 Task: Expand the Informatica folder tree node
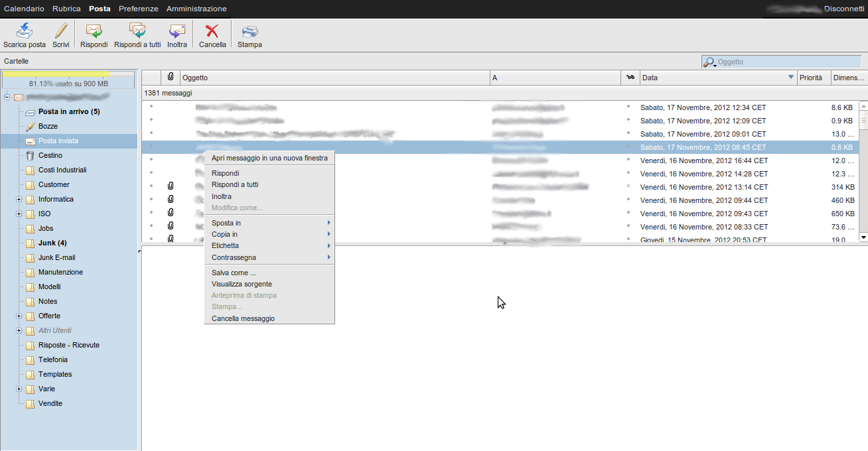tap(19, 199)
